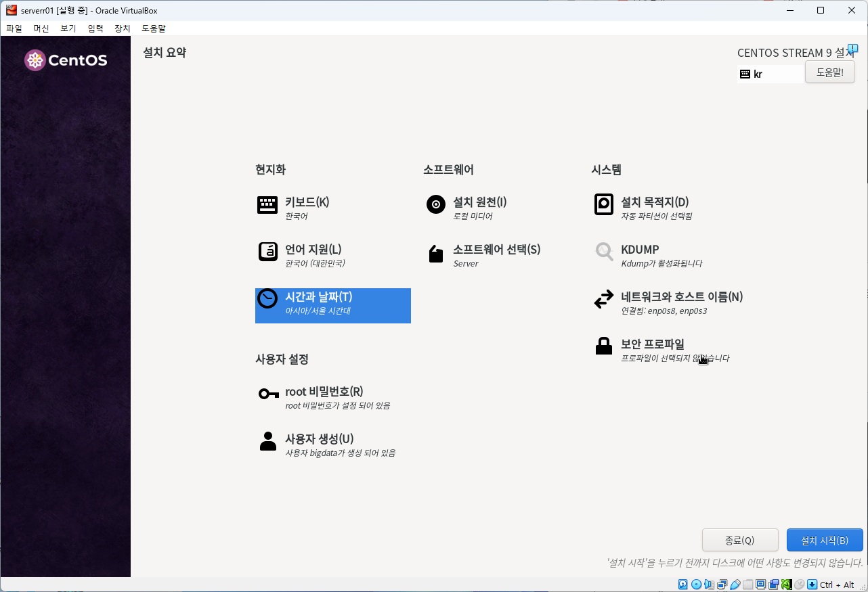This screenshot has height=592, width=868.
Task: Click the VirtualBox notification icon top right
Action: [853, 49]
